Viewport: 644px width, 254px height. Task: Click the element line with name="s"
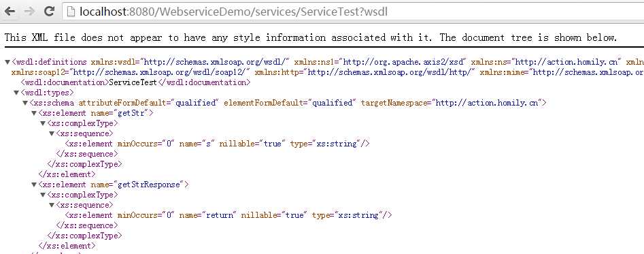(217, 144)
